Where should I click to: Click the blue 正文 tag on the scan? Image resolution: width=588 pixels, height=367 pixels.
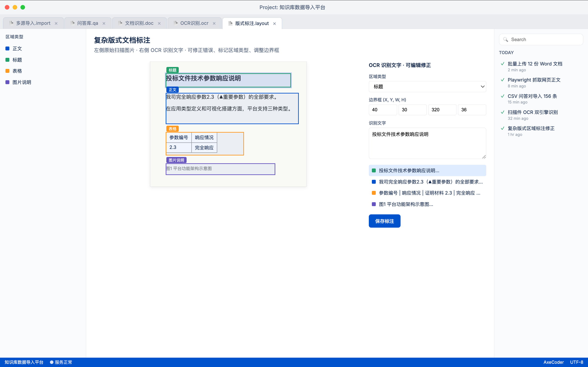tap(173, 90)
